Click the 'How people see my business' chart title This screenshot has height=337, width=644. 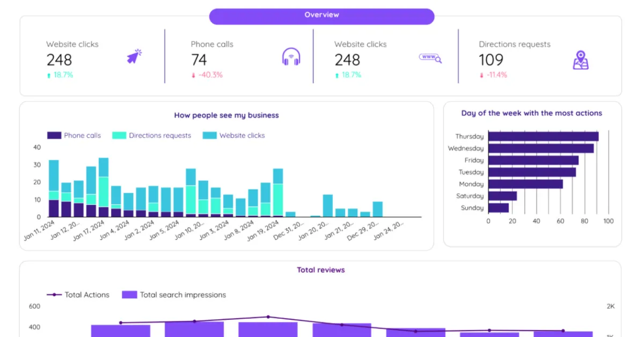[226, 115]
